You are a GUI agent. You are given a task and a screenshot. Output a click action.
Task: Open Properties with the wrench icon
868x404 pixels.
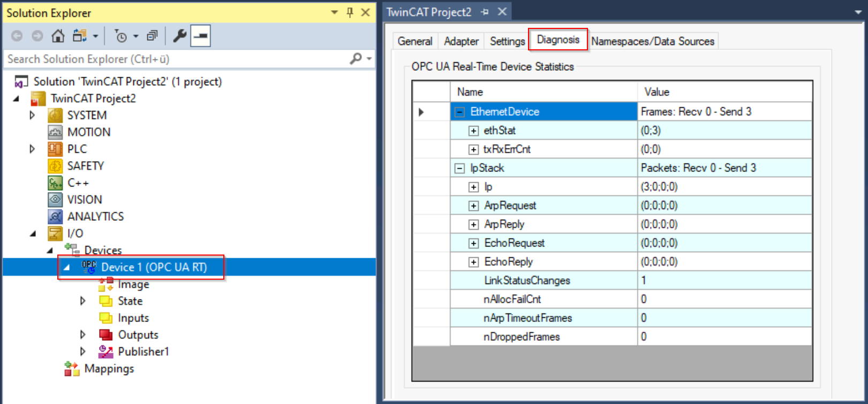pos(180,36)
